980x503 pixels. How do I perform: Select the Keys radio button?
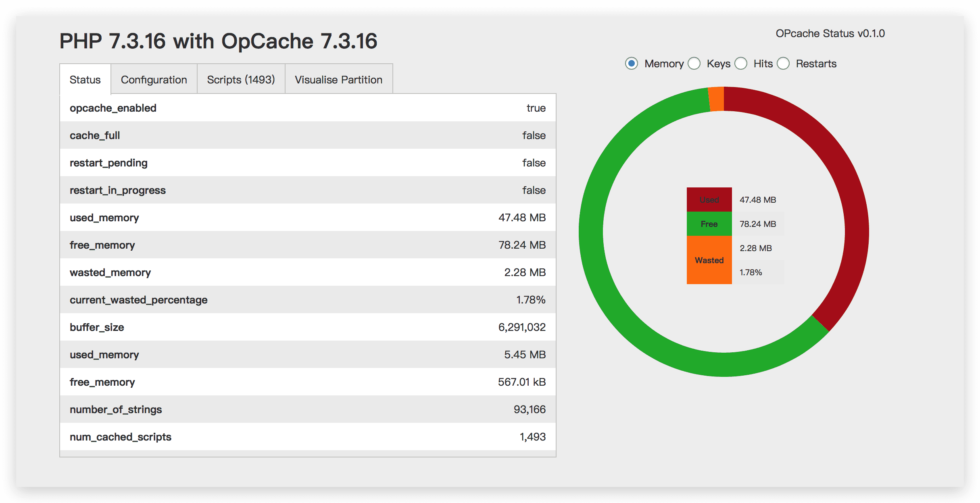(694, 64)
